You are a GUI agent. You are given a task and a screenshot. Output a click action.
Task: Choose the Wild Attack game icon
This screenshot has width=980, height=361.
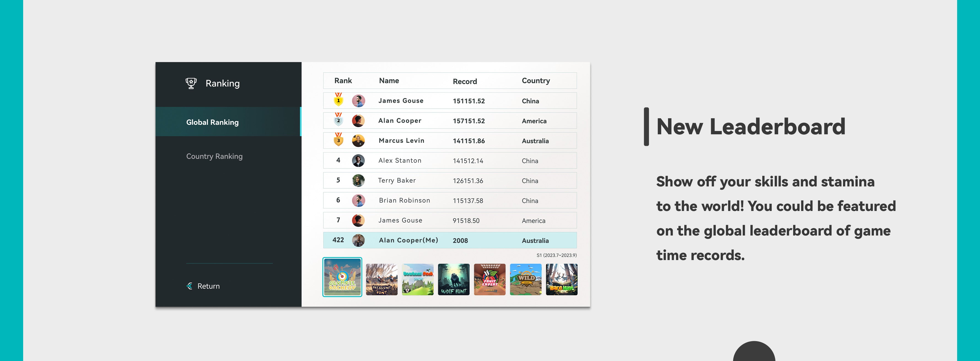[525, 279]
